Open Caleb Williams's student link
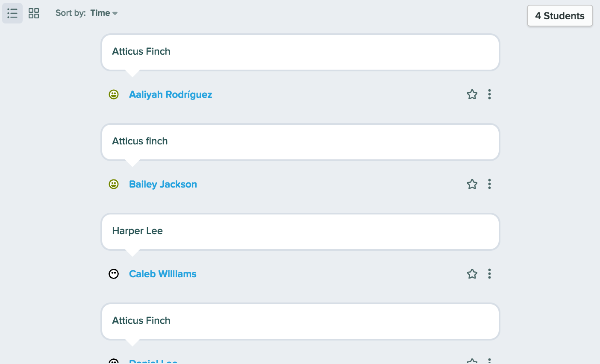Screen dimensions: 600x364 (163, 274)
